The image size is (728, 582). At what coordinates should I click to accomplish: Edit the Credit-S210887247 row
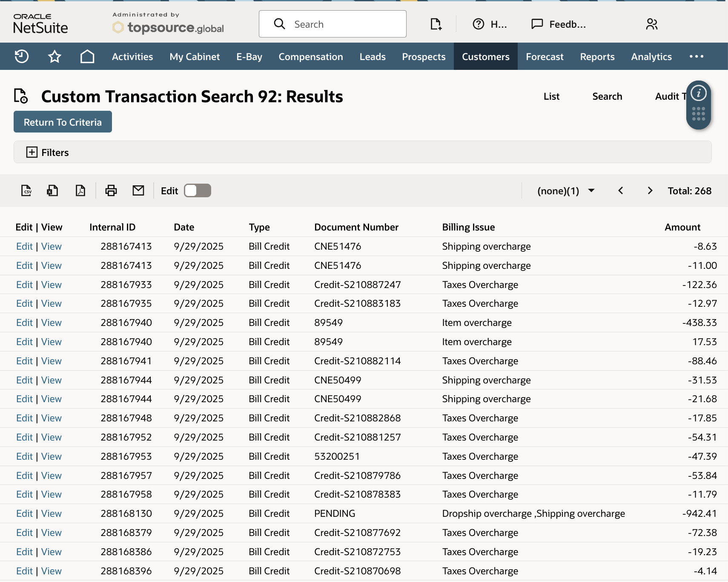point(24,285)
